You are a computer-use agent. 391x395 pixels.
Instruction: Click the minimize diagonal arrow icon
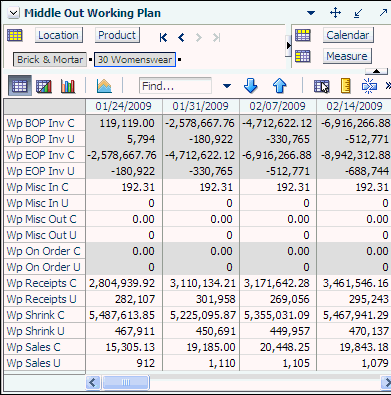coord(358,13)
